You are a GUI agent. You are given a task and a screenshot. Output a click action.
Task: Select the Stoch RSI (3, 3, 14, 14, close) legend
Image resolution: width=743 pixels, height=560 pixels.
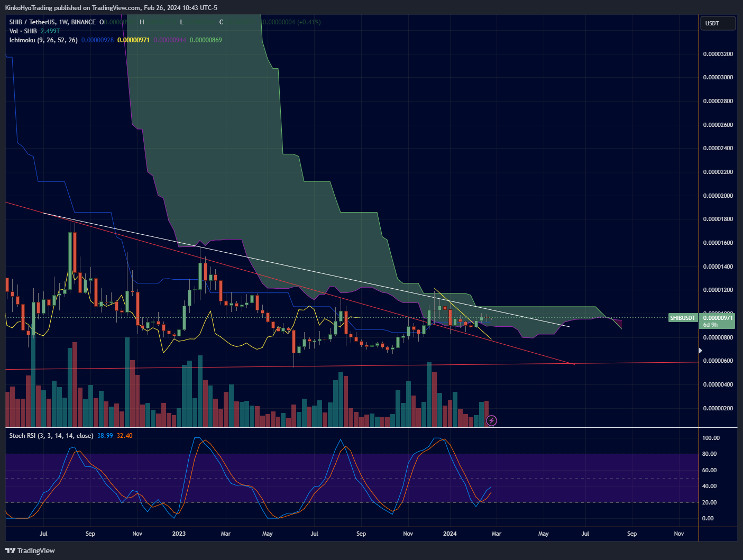(x=51, y=436)
